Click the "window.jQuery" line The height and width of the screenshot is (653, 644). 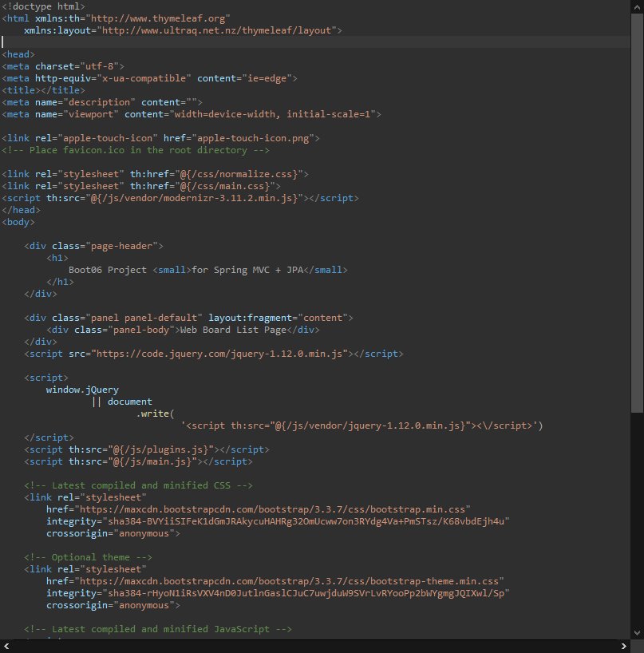click(x=82, y=390)
